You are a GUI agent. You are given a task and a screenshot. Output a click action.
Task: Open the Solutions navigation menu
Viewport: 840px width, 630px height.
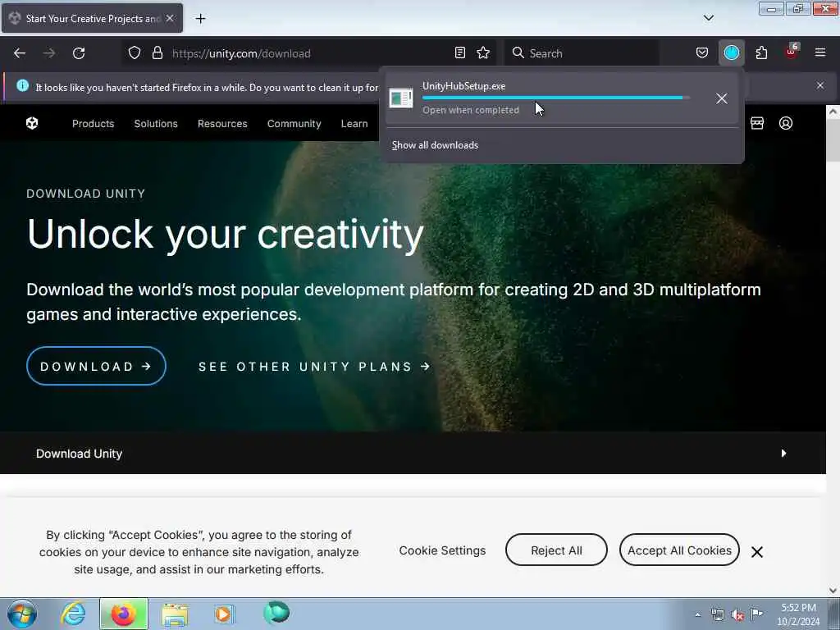click(x=156, y=124)
